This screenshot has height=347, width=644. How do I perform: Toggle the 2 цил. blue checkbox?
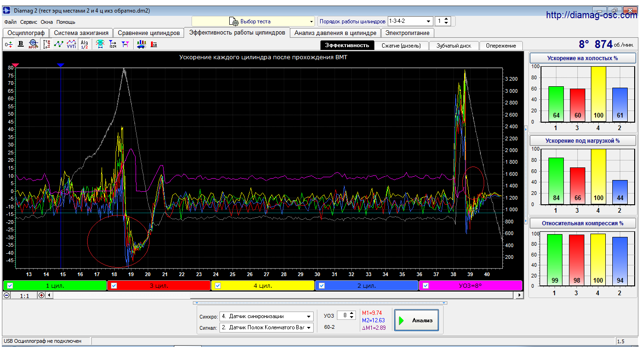[x=322, y=285]
